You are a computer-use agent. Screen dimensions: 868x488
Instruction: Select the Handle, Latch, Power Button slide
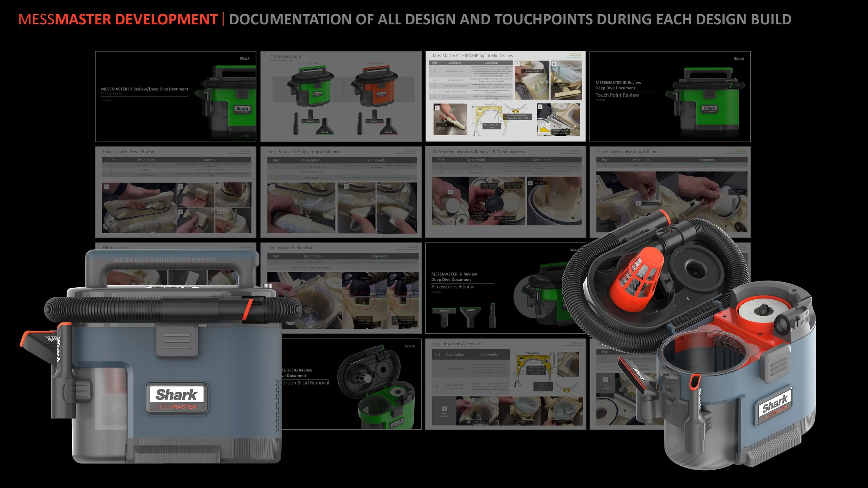click(175, 192)
